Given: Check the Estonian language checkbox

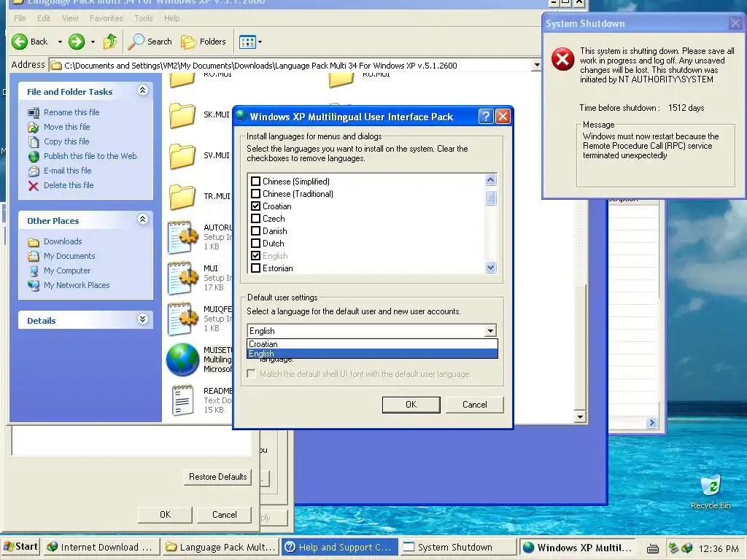Looking at the screenshot, I should tap(255, 268).
